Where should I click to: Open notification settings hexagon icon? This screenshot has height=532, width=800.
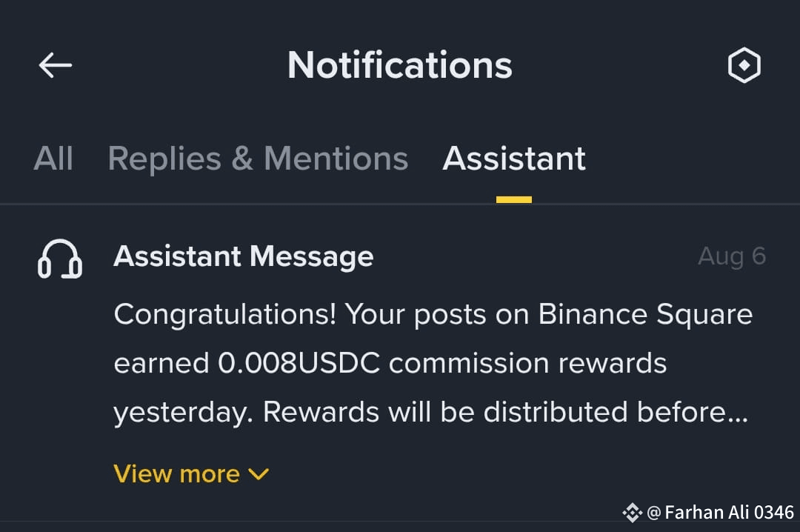coord(744,65)
